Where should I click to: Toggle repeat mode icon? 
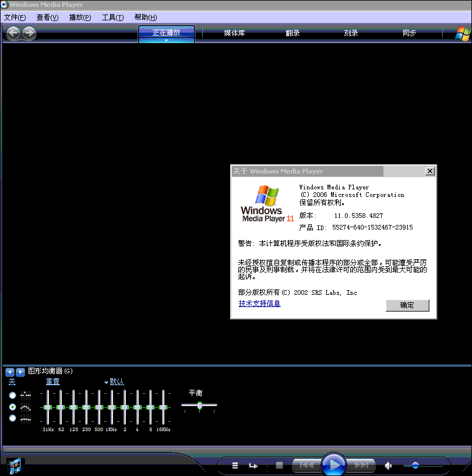pos(253,466)
